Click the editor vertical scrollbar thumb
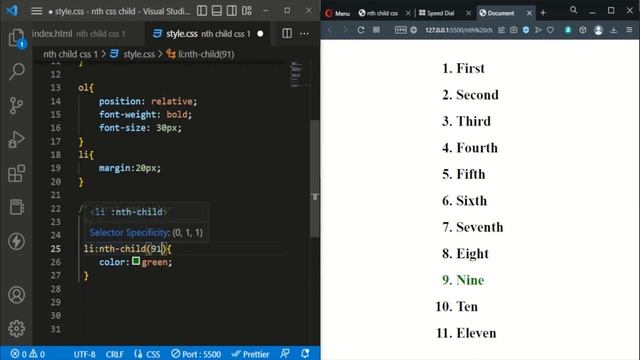This screenshot has width=640, height=360. (x=314, y=178)
